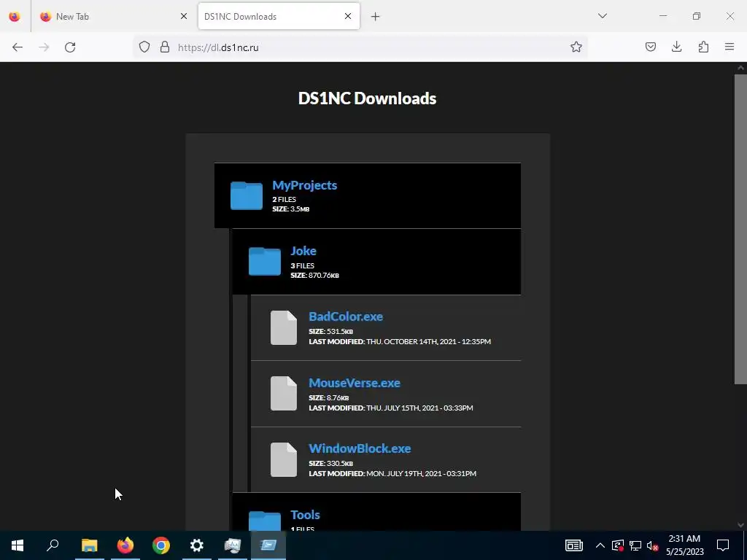The width and height of the screenshot is (747, 560).
Task: Open the Firefox downloads panel
Action: click(676, 47)
